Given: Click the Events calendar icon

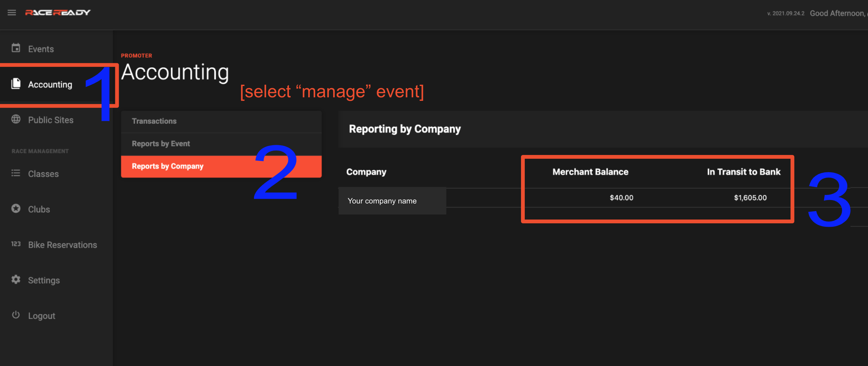Looking at the screenshot, I should (16, 48).
